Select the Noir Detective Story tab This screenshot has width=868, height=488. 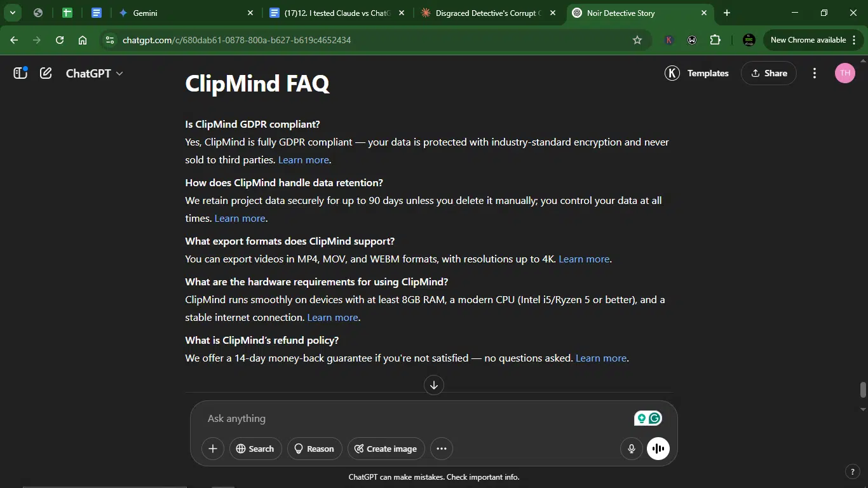point(640,13)
